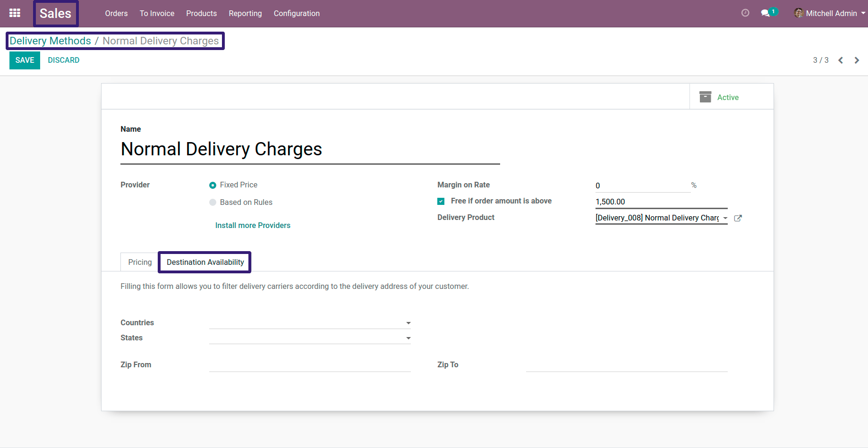Viewport: 868px width, 448px height.
Task: Open the activities clock icon
Action: point(745,13)
